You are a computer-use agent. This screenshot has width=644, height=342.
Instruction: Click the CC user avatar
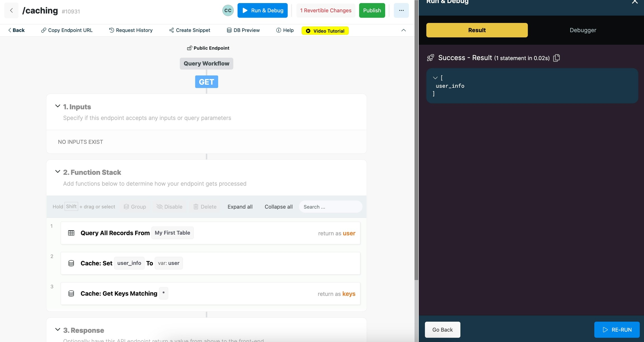(228, 10)
